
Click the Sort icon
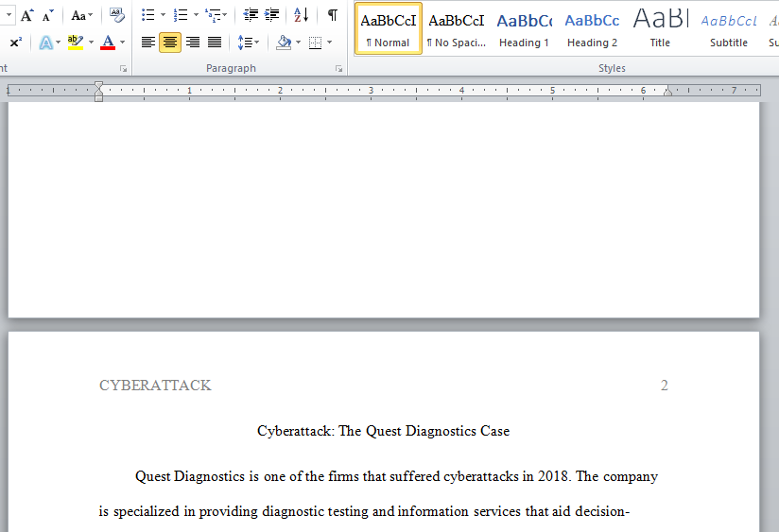(x=302, y=15)
